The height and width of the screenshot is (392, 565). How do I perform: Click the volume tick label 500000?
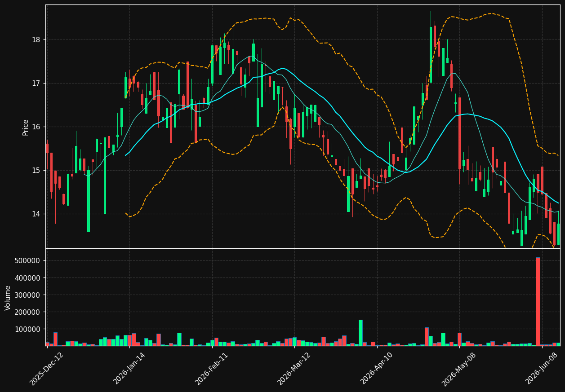coord(28,261)
